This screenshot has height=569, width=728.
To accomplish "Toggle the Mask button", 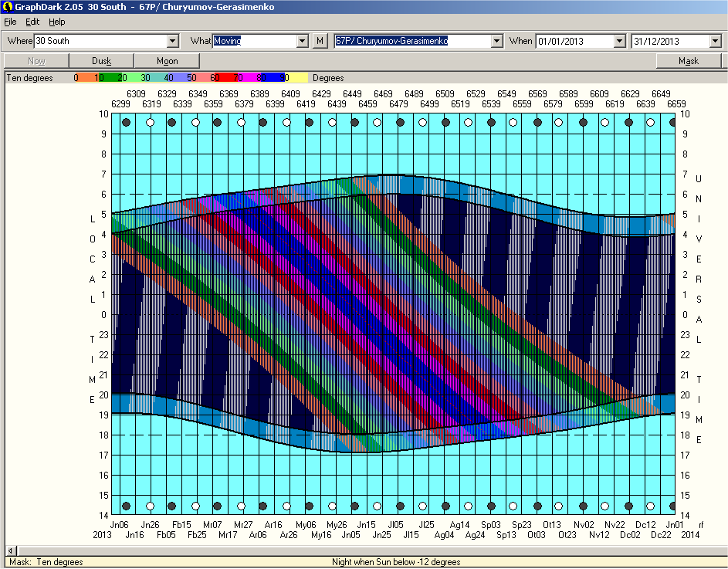I will point(688,61).
